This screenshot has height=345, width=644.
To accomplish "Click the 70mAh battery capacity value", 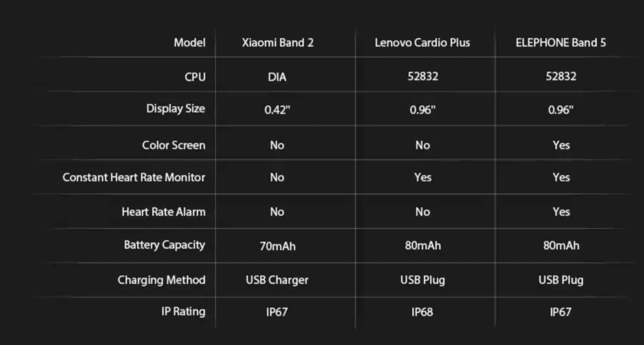I will pyautogui.click(x=277, y=246).
